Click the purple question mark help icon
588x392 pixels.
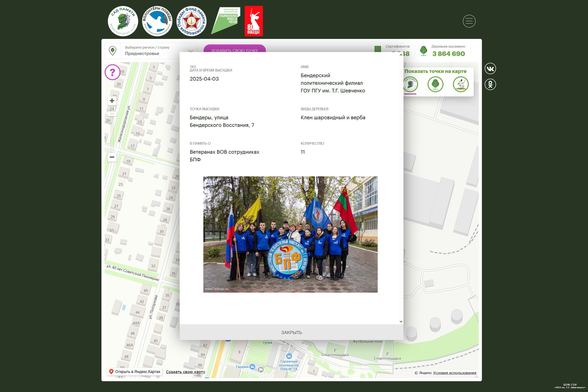tap(112, 72)
